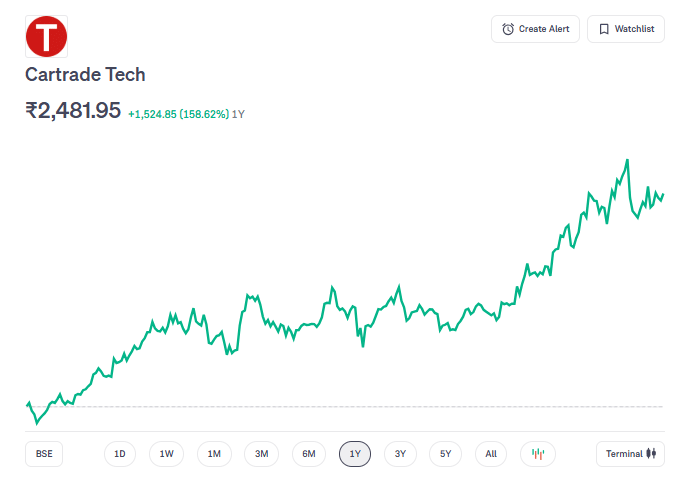Choose the All time range
Screen dimensions: 688x488
(491, 454)
